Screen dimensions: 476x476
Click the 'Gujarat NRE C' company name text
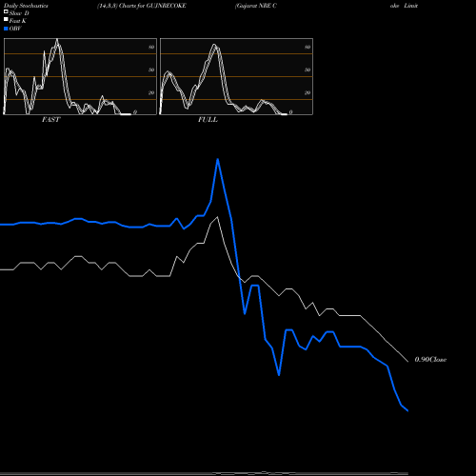(256, 6)
